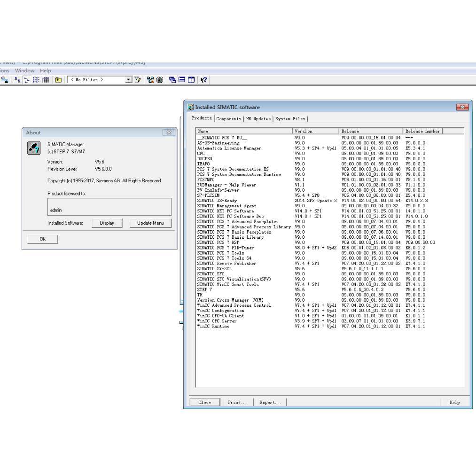Image resolution: width=476 pixels, height=476 pixels.
Task: Confirm About dialog with OK
Action: [42, 239]
